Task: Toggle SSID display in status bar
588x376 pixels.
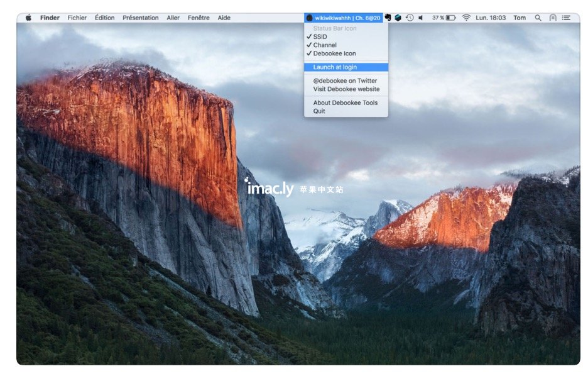Action: [346, 36]
